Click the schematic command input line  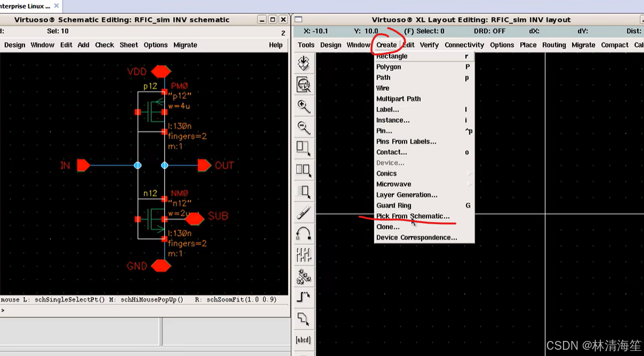[x=144, y=310]
